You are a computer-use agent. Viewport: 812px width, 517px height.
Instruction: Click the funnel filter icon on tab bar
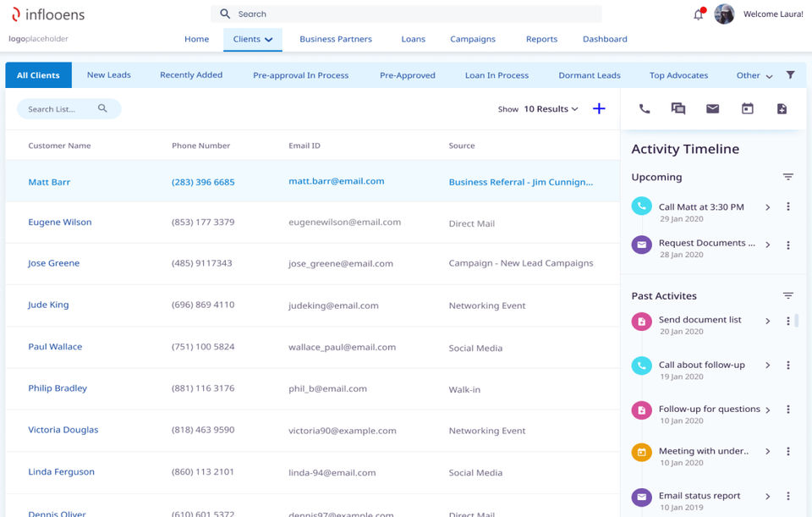tap(790, 75)
